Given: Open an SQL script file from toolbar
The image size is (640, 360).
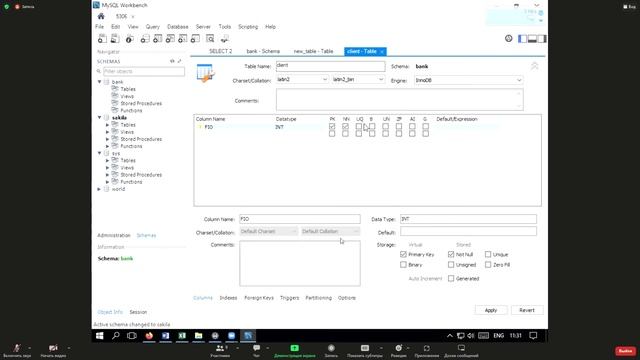Looking at the screenshot, I should 115,39.
